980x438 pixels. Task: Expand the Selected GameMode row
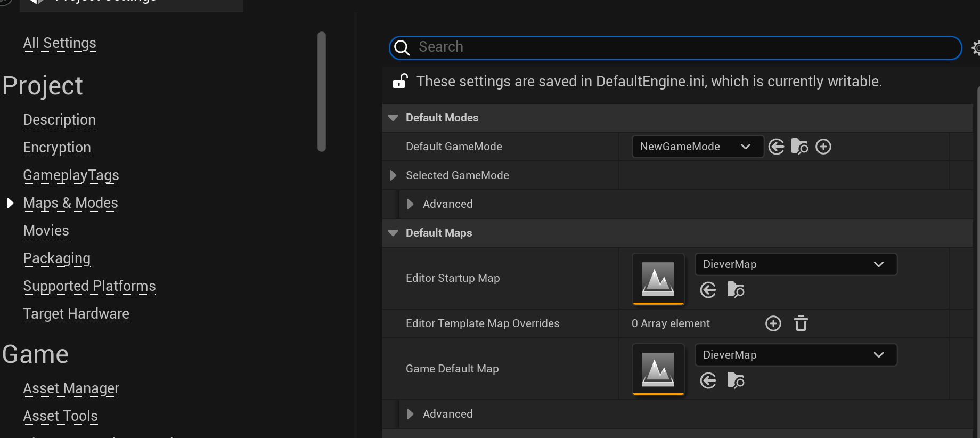pyautogui.click(x=393, y=175)
